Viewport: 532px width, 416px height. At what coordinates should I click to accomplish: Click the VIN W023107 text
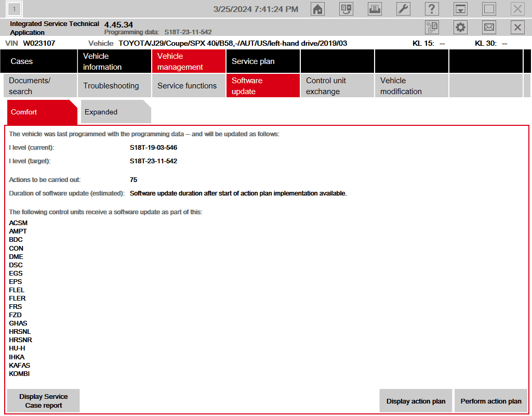click(x=30, y=43)
